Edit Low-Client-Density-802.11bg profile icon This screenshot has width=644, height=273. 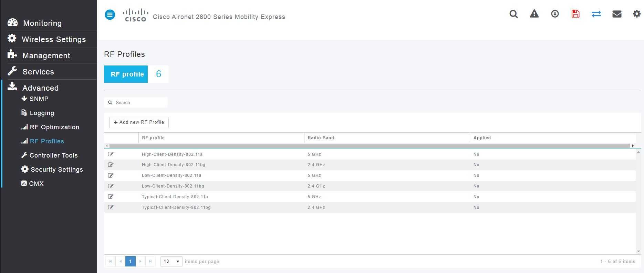click(111, 186)
